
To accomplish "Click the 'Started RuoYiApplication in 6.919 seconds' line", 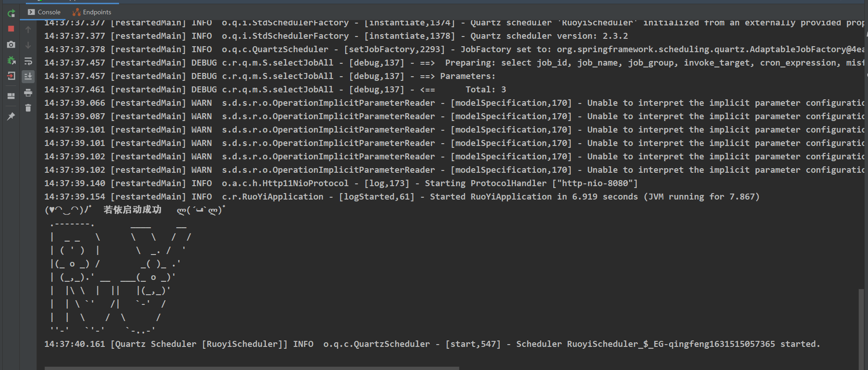I will coord(402,197).
